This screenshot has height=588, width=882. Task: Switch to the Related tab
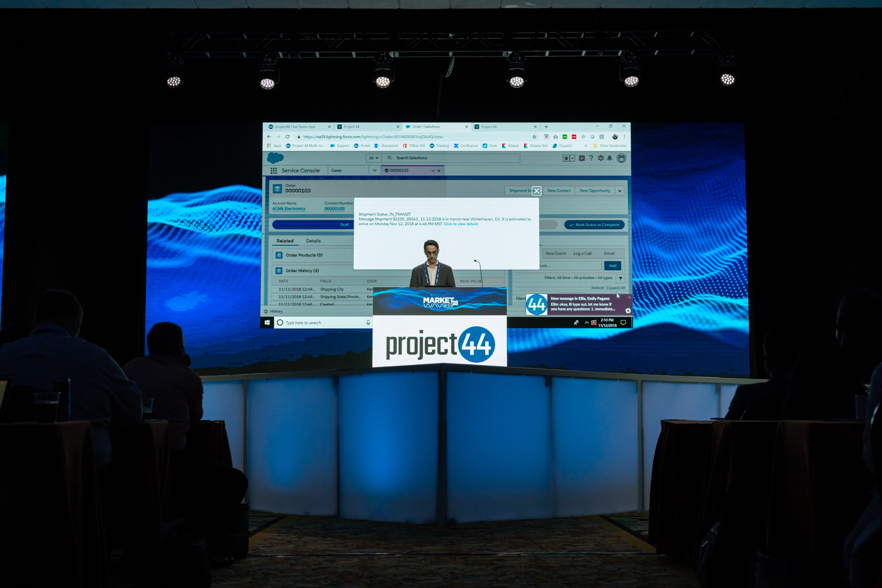pos(285,241)
